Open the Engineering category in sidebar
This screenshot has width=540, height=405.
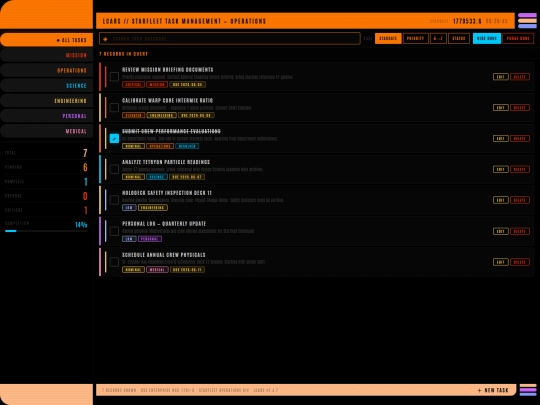click(46, 101)
